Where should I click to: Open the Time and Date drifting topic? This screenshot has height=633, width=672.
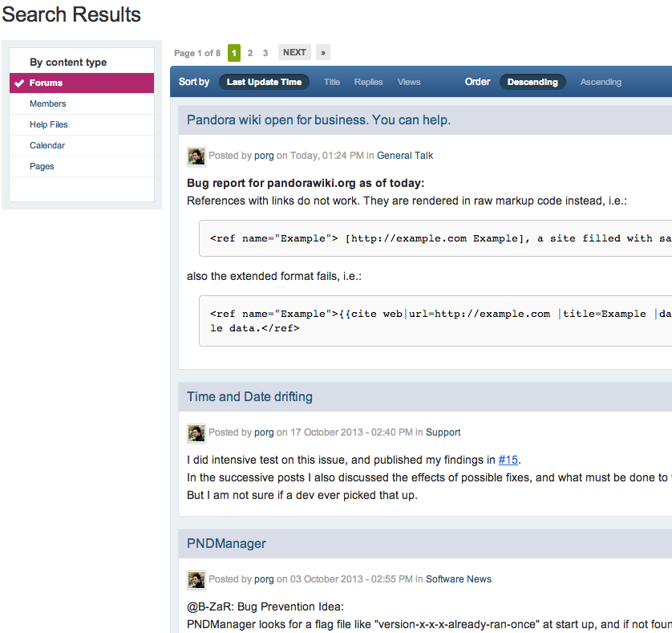tap(249, 397)
